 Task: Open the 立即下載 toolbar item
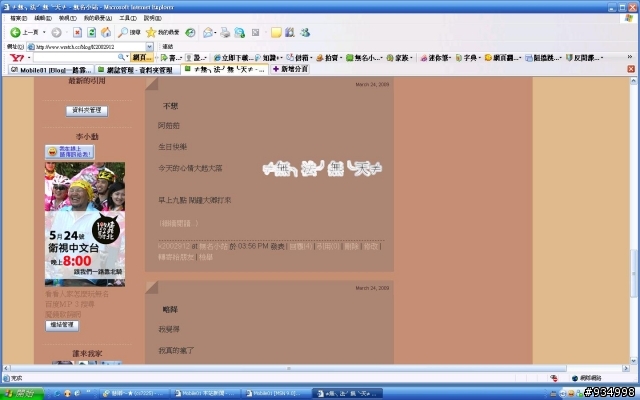click(233, 58)
